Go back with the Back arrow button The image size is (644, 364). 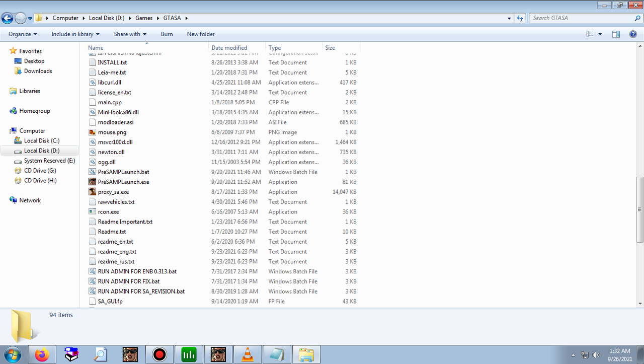pyautogui.click(x=7, y=18)
